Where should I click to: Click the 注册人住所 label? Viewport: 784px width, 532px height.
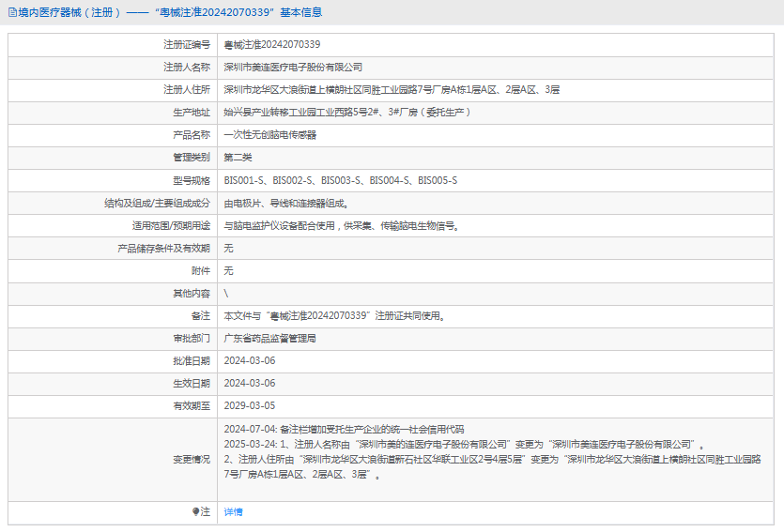pyautogui.click(x=187, y=89)
